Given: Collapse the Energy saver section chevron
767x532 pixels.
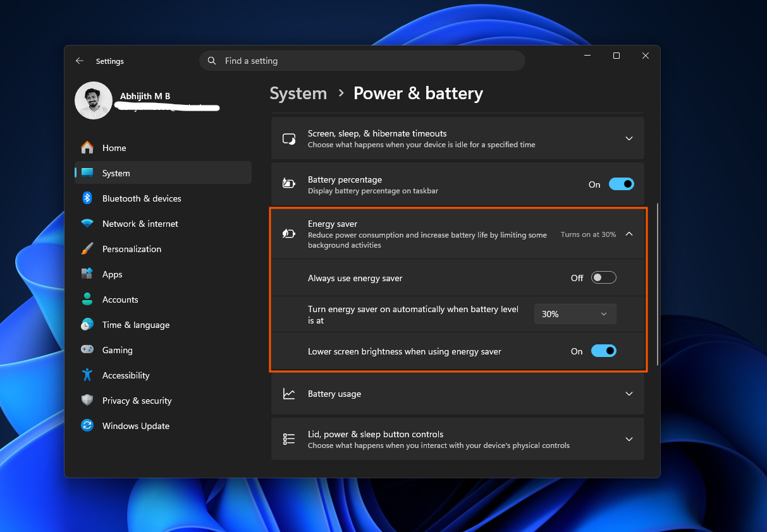Looking at the screenshot, I should coord(629,234).
